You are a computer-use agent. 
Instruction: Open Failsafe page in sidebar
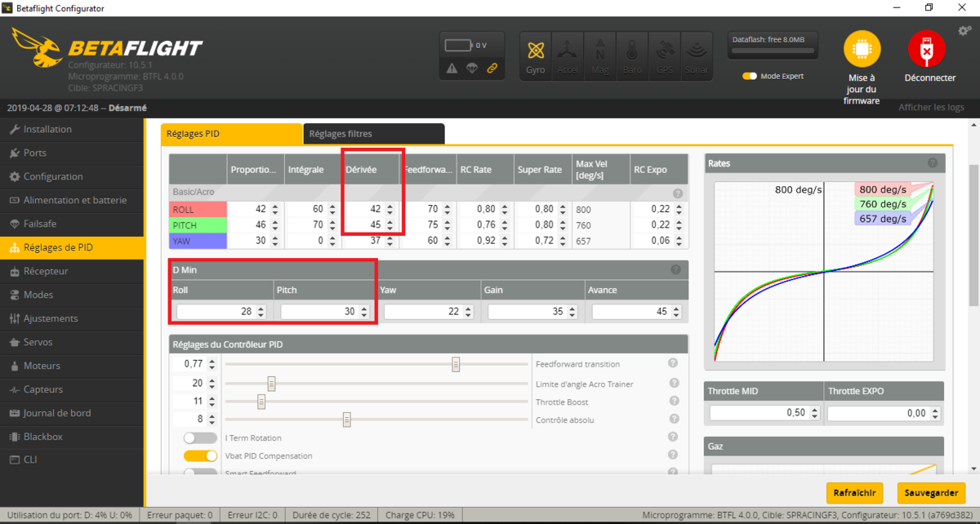tap(72, 224)
